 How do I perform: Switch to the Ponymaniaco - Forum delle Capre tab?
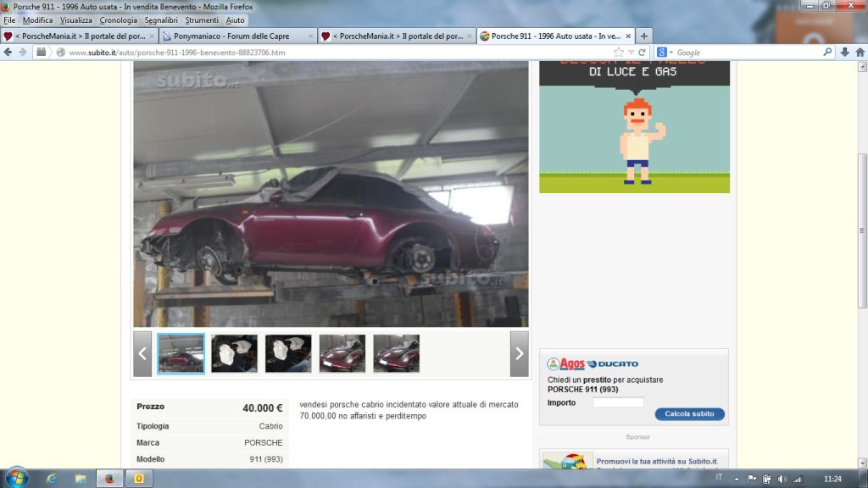click(x=237, y=36)
